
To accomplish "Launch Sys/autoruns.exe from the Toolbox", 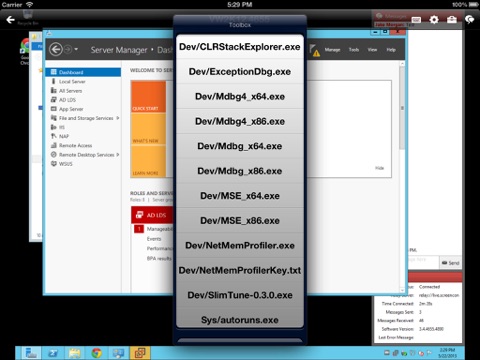I will pyautogui.click(x=240, y=319).
